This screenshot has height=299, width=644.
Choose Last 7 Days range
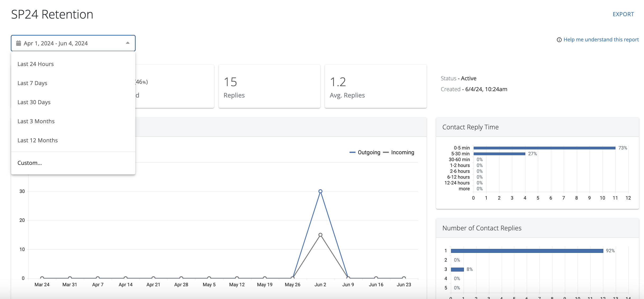point(32,83)
